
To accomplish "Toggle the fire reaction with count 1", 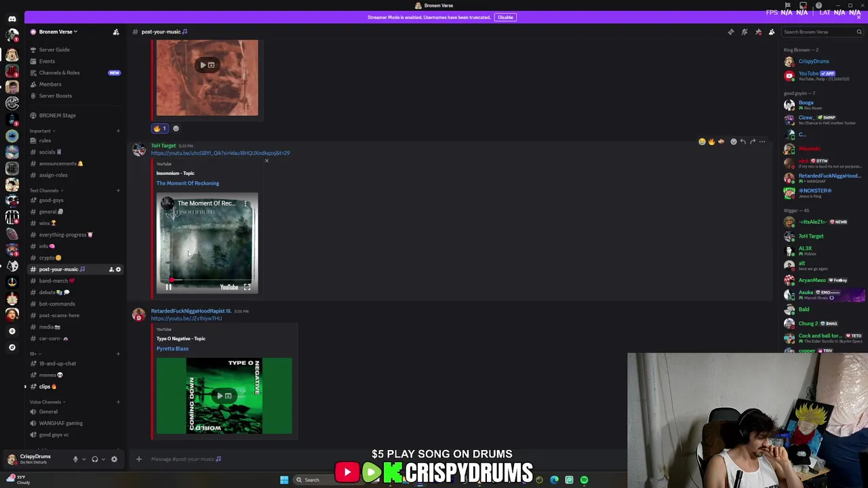I will pos(160,128).
